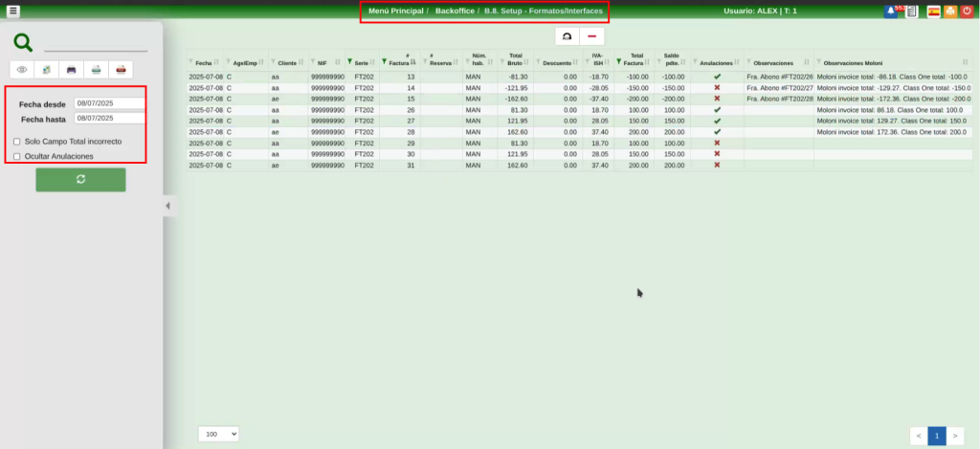Click the red printer icon in sidebar toolbar
Image resolution: width=980 pixels, height=449 pixels.
coord(121,70)
